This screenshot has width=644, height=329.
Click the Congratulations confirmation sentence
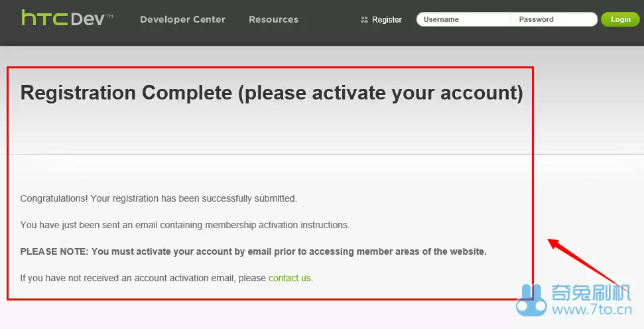click(x=159, y=198)
